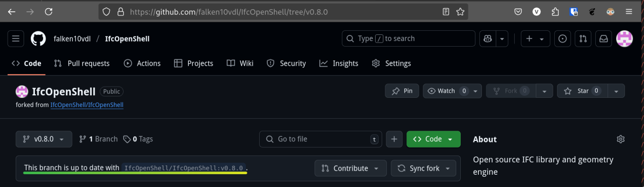644x187 pixels.
Task: Expand Copilot dropdown arrow
Action: pyautogui.click(x=502, y=38)
